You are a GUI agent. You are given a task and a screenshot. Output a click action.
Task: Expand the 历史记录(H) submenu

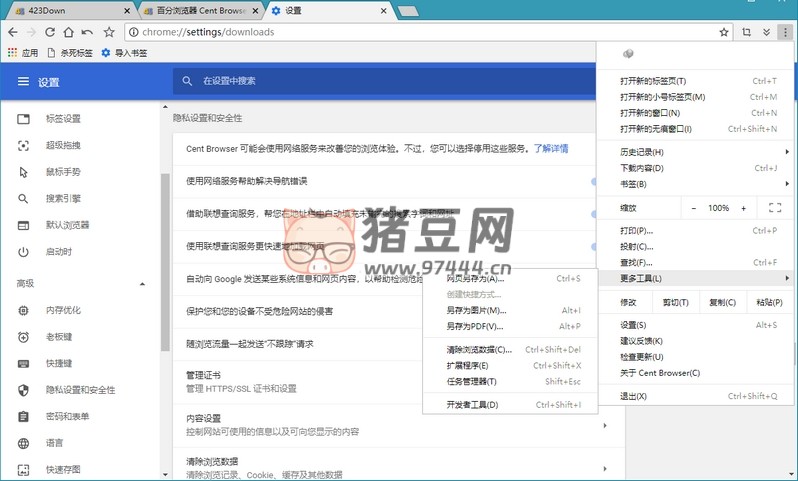pyautogui.click(x=700, y=152)
